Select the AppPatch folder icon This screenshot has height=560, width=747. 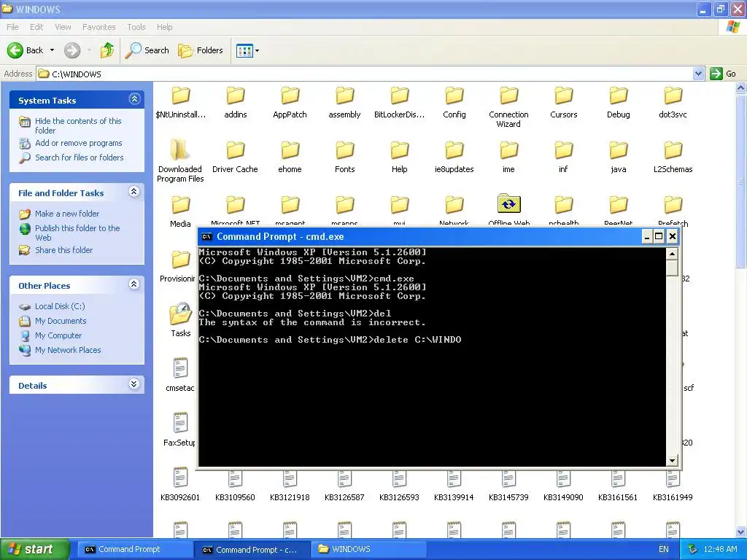[290, 96]
